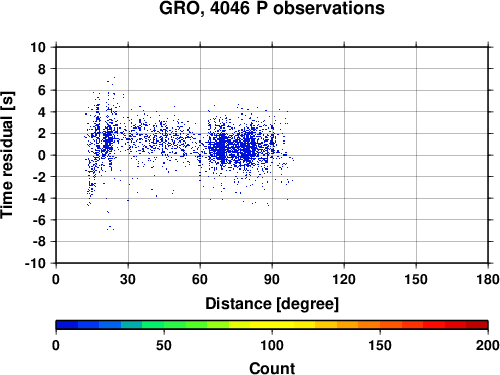The height and width of the screenshot is (375, 500).
Task: Select the green colorbar segment near 50
Action: [175, 325]
